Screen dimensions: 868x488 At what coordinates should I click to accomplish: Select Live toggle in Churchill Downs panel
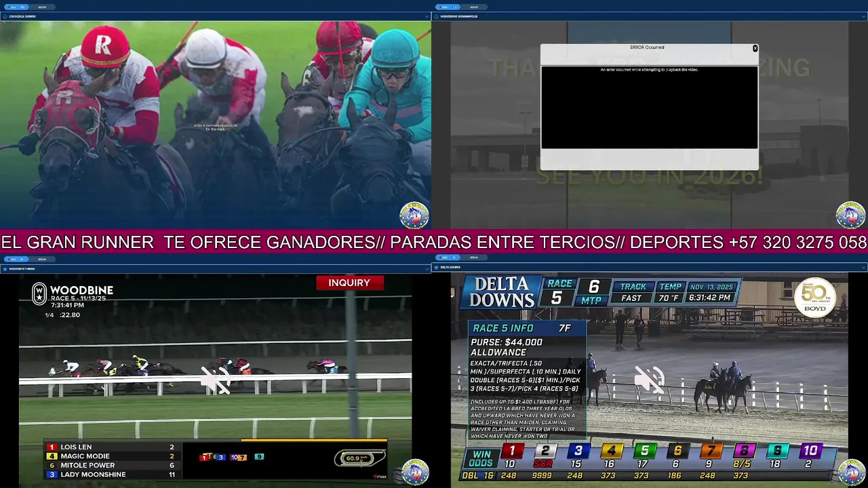pyautogui.click(x=18, y=7)
